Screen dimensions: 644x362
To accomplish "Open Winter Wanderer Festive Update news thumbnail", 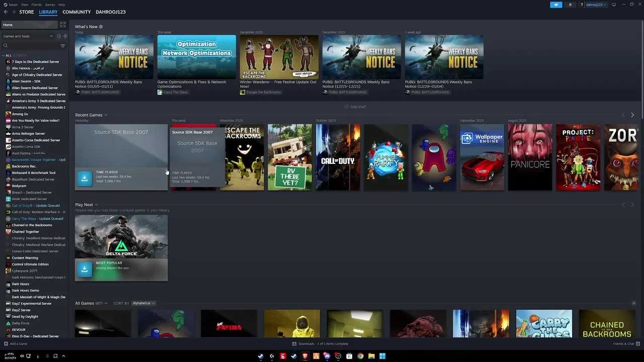I will [279, 57].
